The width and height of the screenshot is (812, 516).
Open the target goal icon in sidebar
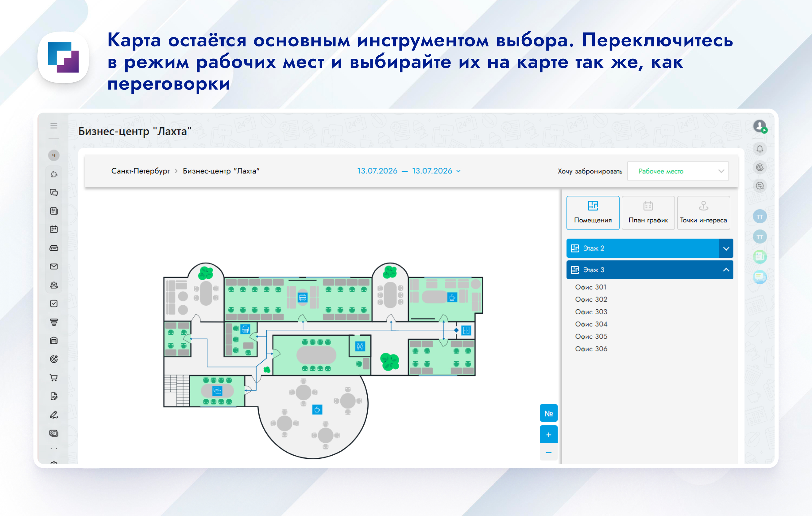pos(54,359)
